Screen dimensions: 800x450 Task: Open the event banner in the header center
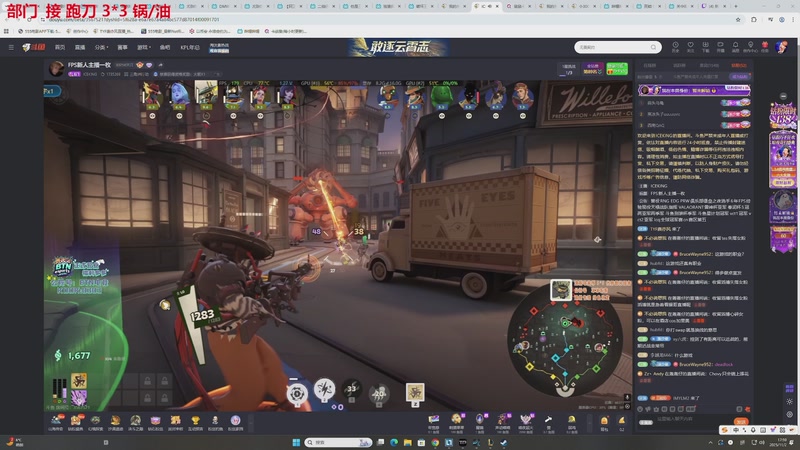coord(398,47)
